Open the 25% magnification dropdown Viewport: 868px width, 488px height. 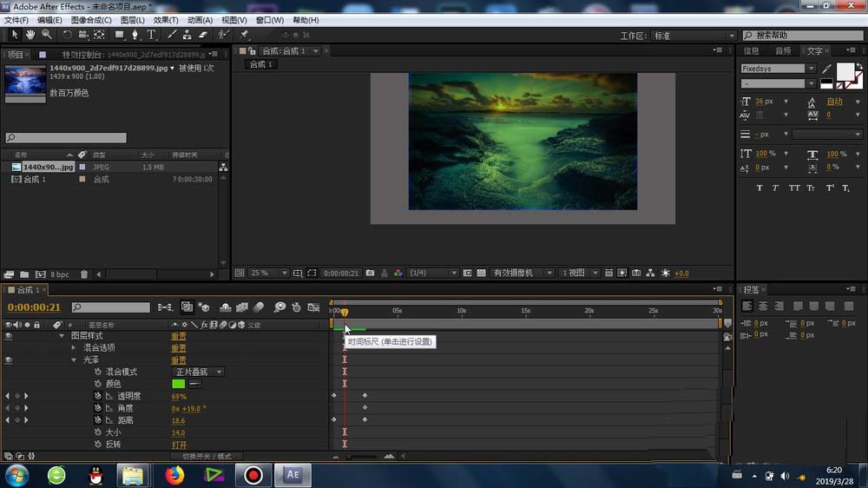269,273
